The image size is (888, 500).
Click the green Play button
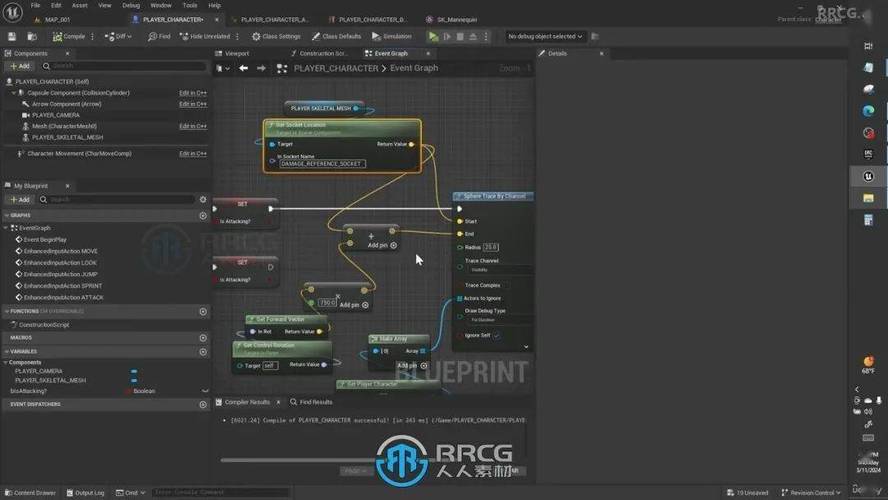pyautogui.click(x=433, y=36)
